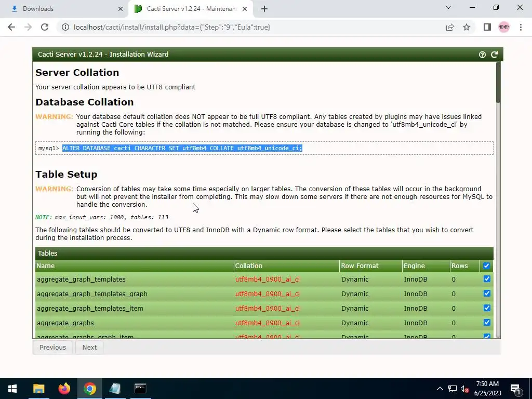
Task: Click the aggregate_graphs table name
Action: click(x=65, y=323)
